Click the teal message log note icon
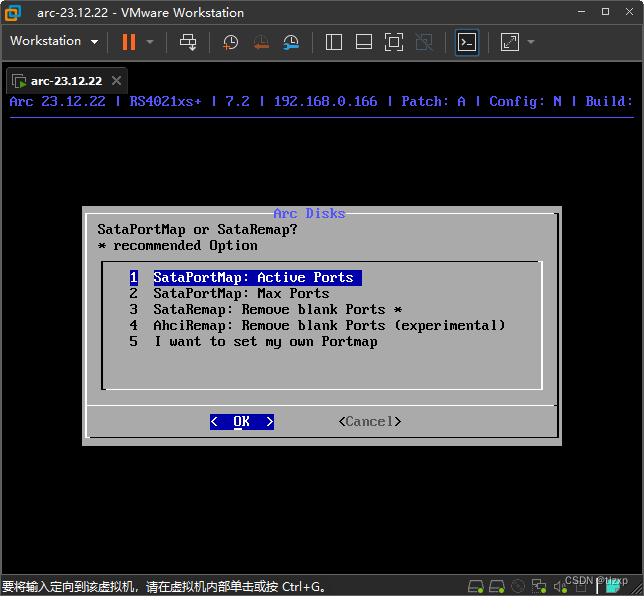 click(614, 587)
